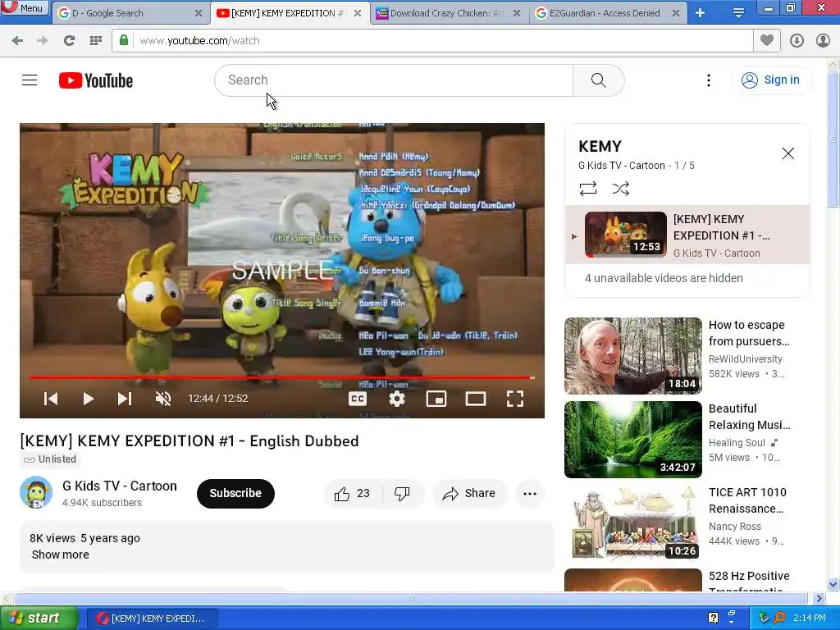840x630 pixels.
Task: View the site security padlock
Action: (124, 41)
